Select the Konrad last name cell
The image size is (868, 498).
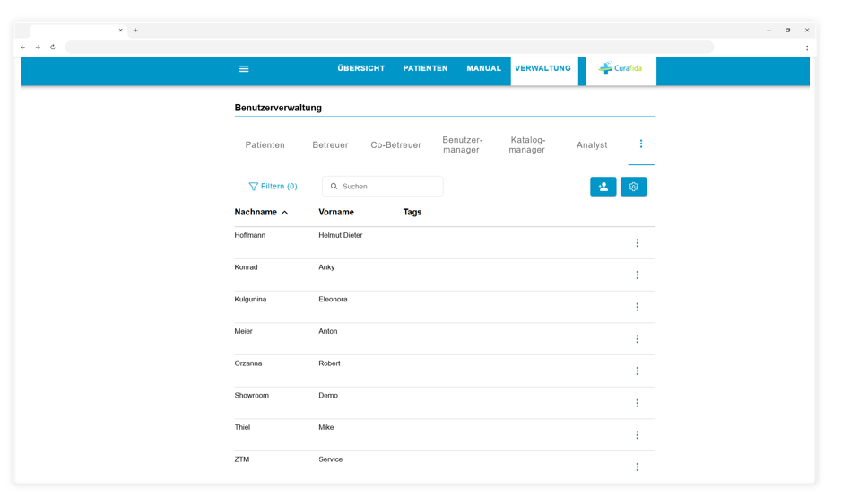[x=246, y=267]
